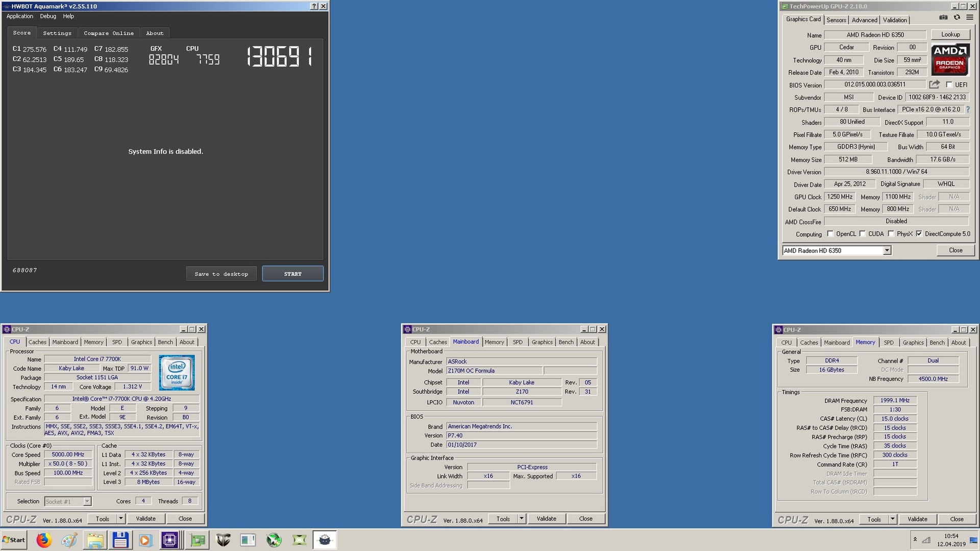Open Compare Online tab in Aquamark
The width and height of the screenshot is (980, 551).
[109, 33]
